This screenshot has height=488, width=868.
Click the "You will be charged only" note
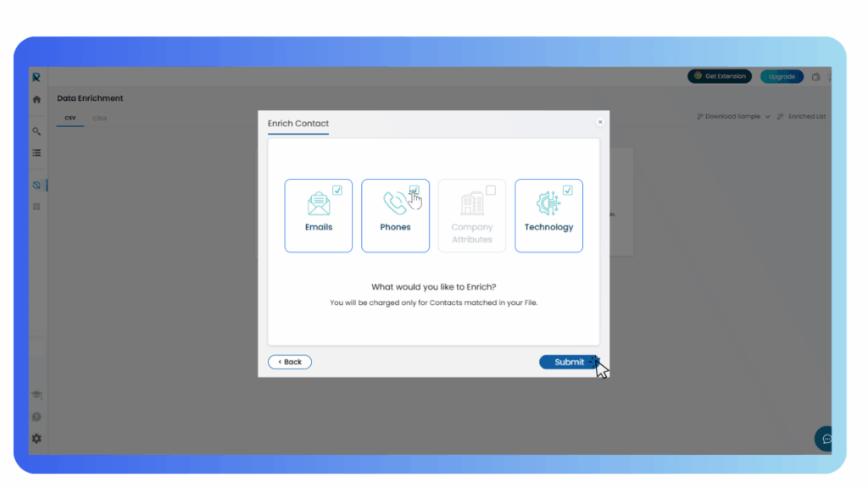[x=433, y=302]
